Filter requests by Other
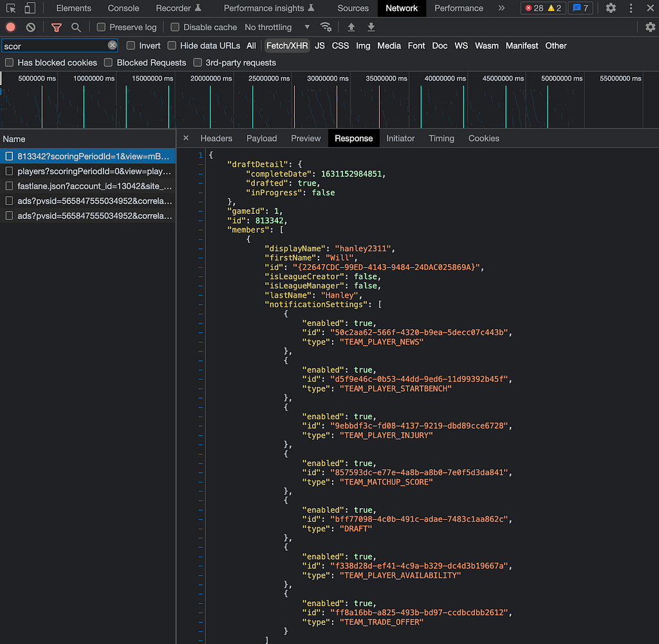 click(x=555, y=46)
